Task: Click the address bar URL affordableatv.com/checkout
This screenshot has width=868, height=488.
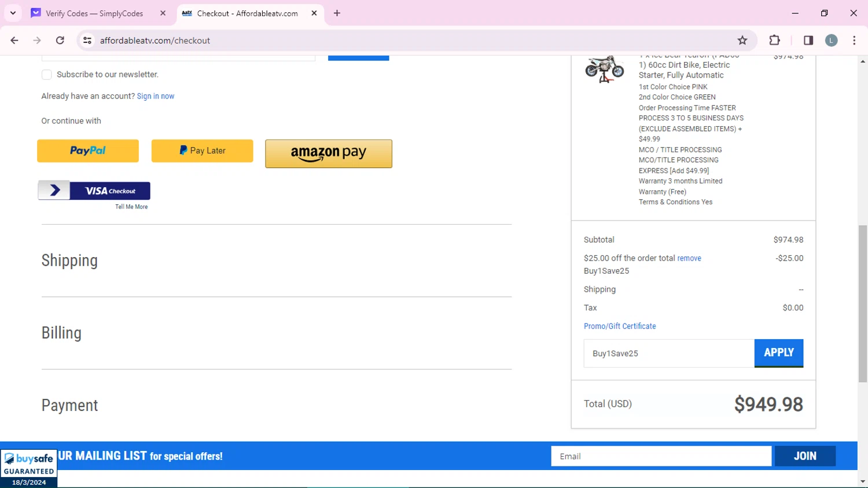Action: (x=155, y=41)
